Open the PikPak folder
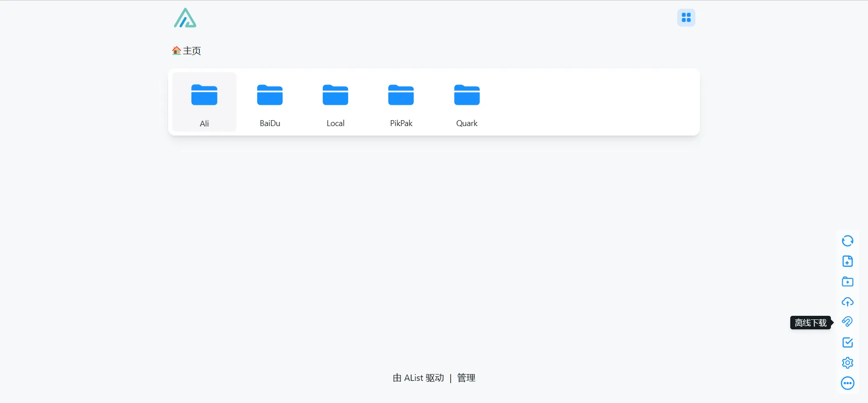Screen dimensions: 868x403 tap(401, 102)
